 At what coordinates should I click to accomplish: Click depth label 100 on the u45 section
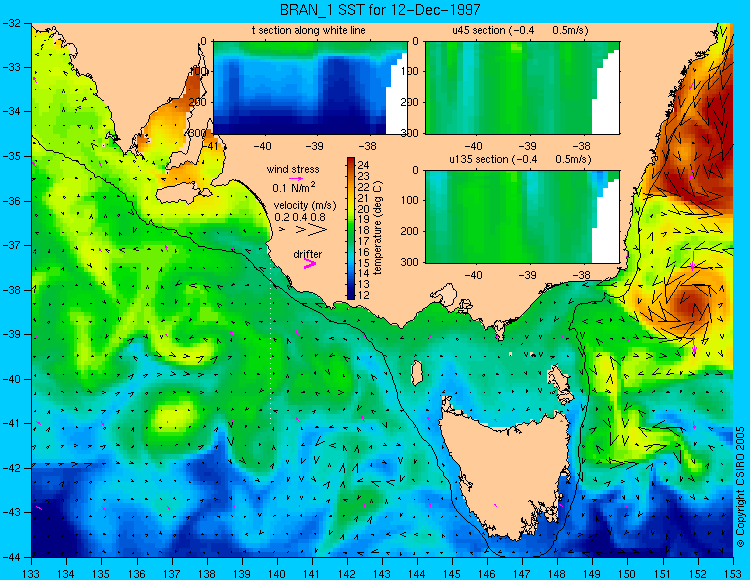(x=410, y=72)
